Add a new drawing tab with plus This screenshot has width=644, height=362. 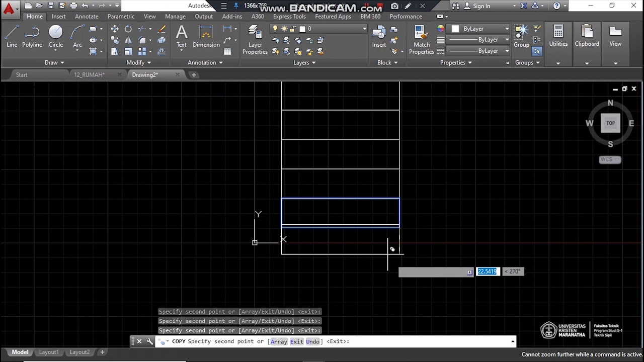(194, 75)
